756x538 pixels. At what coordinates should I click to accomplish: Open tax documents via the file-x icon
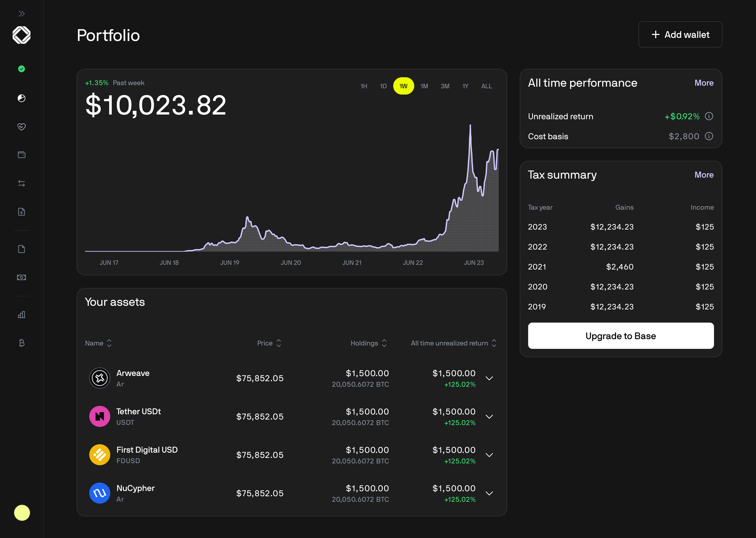[21, 212]
